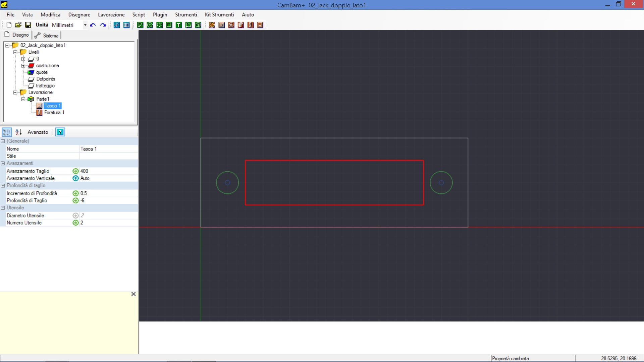Save the drawing with floppy icon
644x362 pixels.
28,25
